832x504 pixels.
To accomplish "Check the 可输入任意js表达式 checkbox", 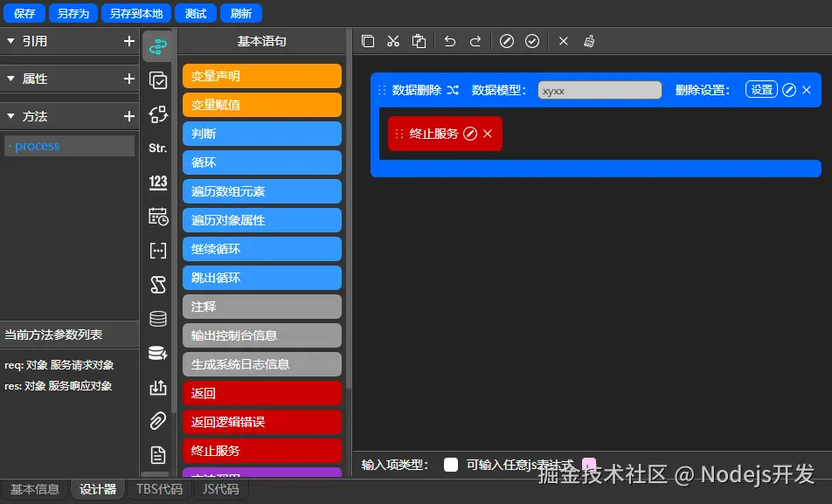I will (451, 465).
